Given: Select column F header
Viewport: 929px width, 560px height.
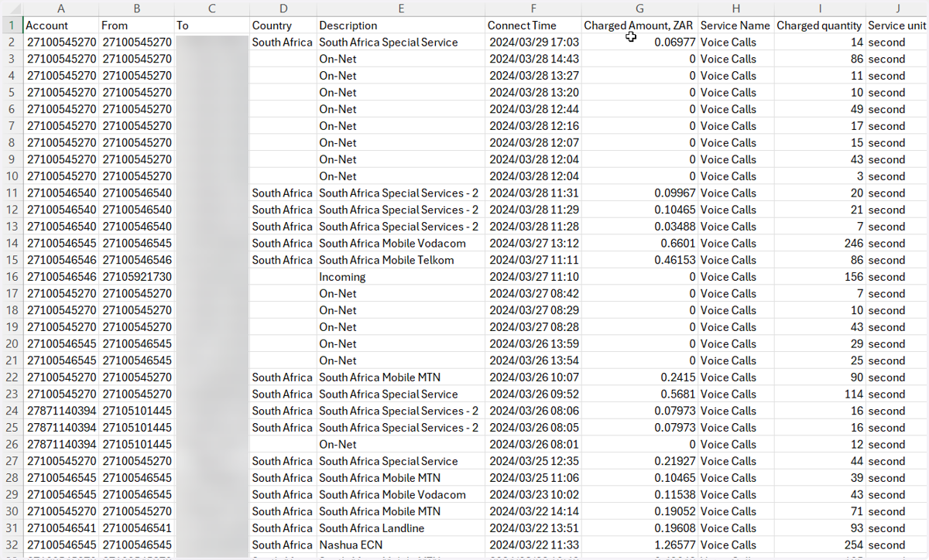Looking at the screenshot, I should coord(533,8).
